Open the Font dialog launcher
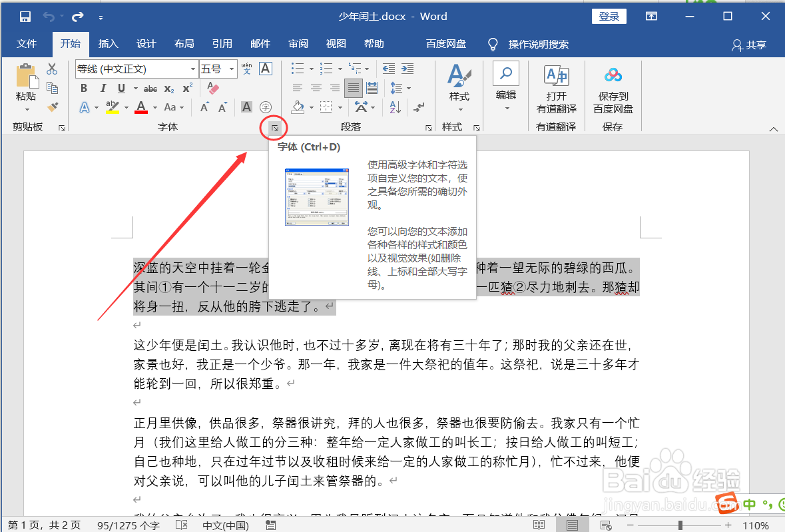This screenshot has height=532, width=785. click(273, 127)
